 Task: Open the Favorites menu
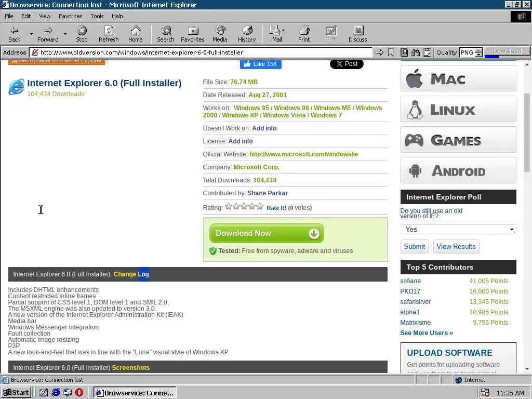[x=70, y=16]
